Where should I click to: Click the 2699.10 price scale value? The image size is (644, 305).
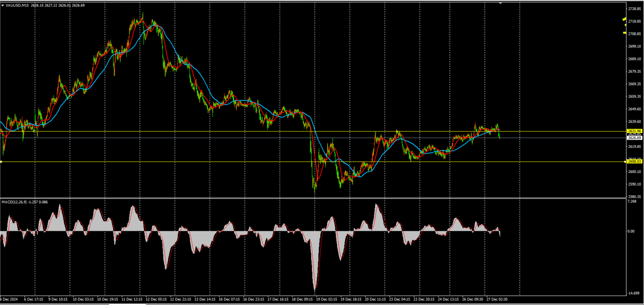(635, 46)
